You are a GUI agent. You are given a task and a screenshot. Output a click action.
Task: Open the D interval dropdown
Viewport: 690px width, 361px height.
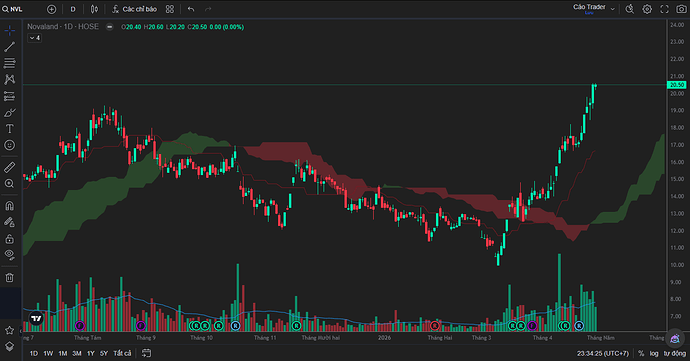click(x=73, y=9)
